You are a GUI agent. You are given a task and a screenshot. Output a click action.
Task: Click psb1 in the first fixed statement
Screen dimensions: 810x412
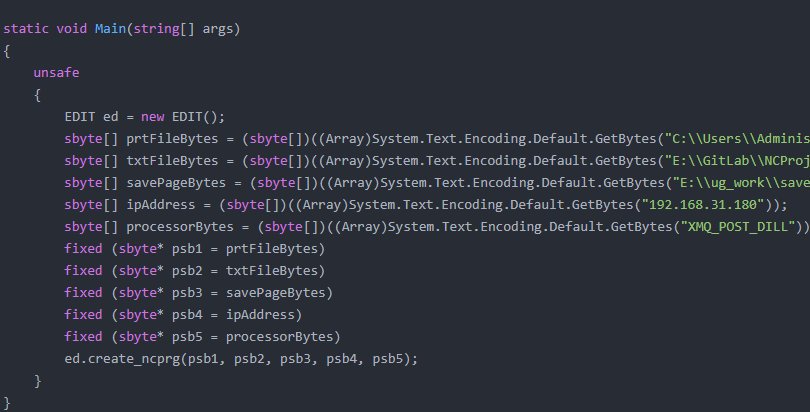coord(178,248)
